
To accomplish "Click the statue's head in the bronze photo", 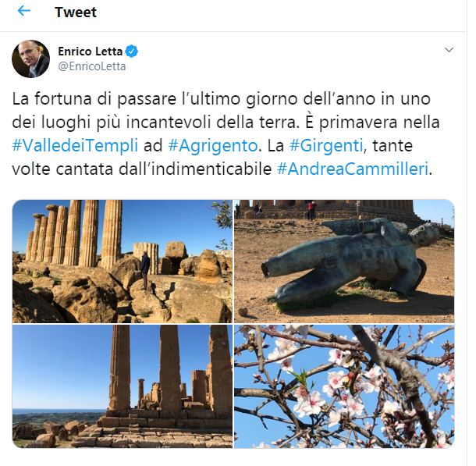I will click(x=424, y=233).
